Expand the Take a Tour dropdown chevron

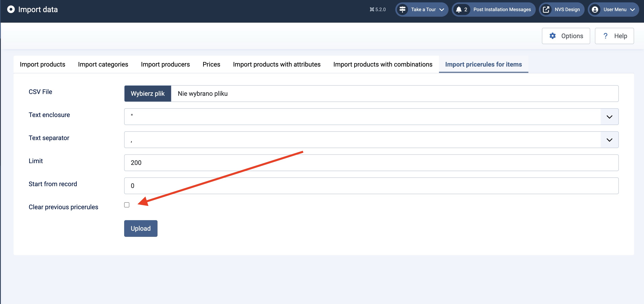point(442,10)
